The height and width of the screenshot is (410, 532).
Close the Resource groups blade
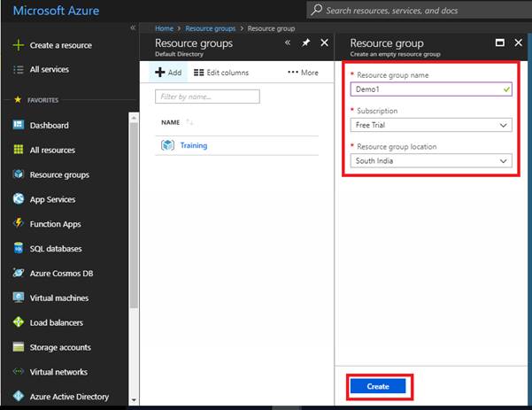pyautogui.click(x=324, y=43)
